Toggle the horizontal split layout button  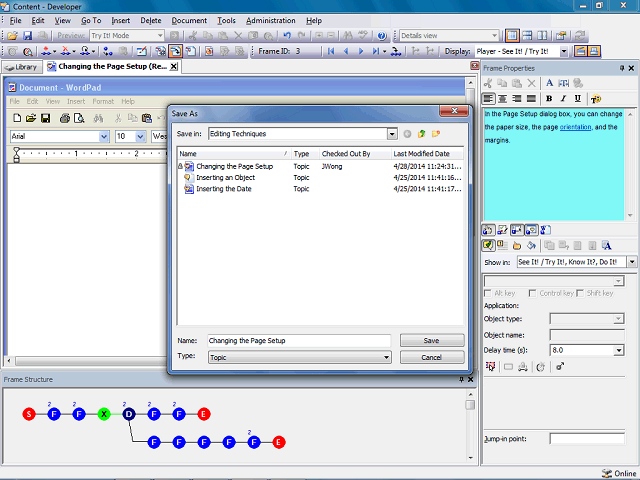(x=527, y=36)
